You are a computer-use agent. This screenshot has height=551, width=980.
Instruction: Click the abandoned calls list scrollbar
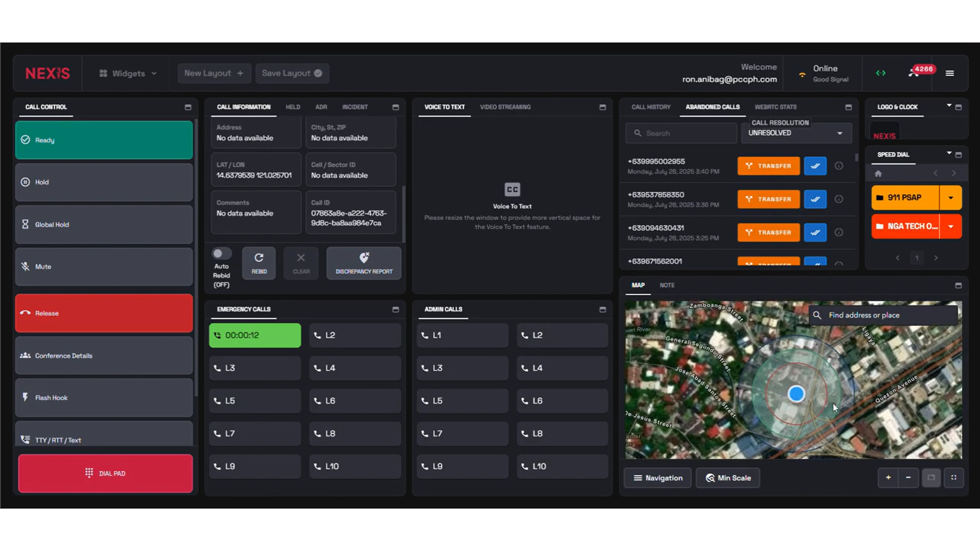(x=856, y=157)
